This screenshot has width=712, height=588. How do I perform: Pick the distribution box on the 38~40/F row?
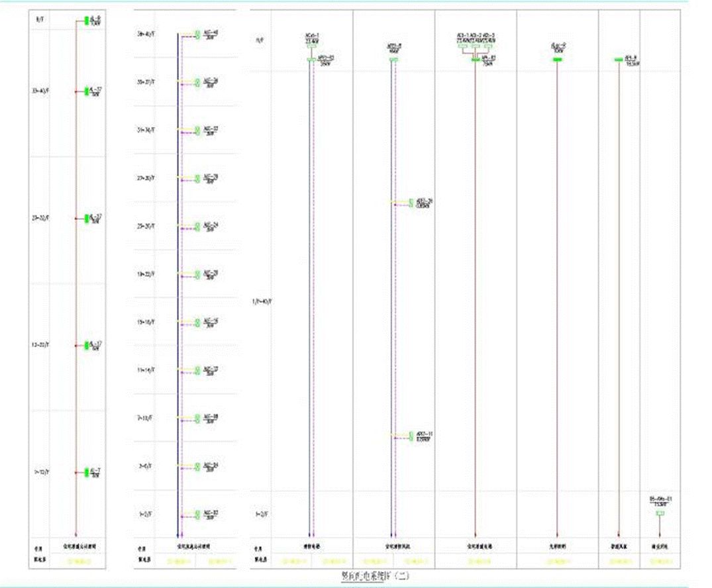click(197, 34)
